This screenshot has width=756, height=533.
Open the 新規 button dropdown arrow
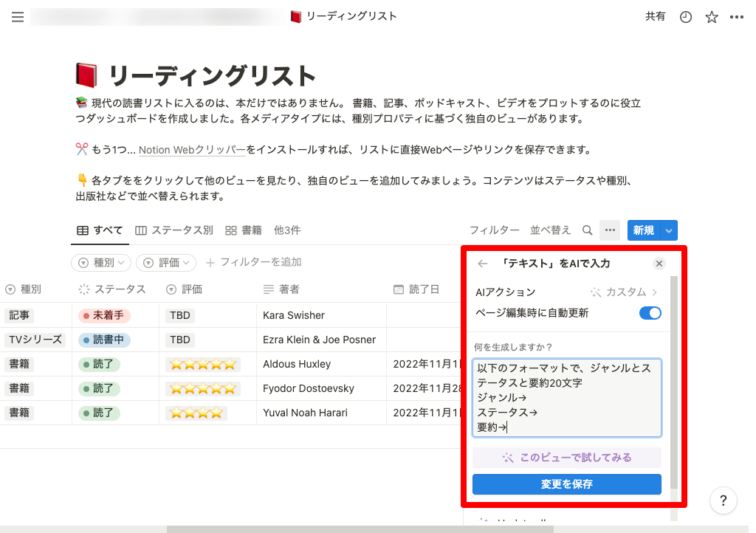pos(668,230)
